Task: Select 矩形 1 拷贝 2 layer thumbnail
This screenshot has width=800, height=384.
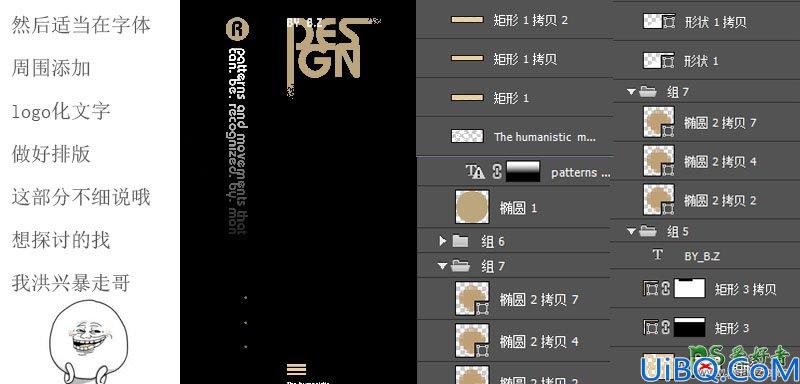Action: point(467,20)
